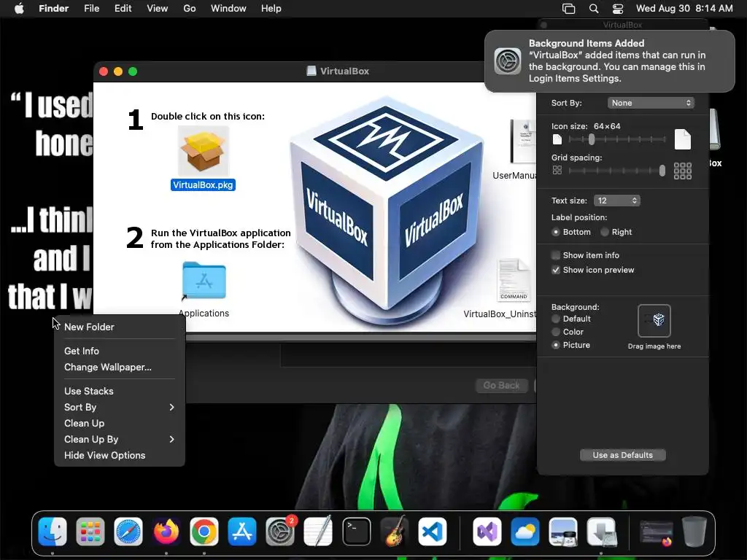Select Clean Up menu entry
Screen dimensions: 747x560
[x=120, y=424]
